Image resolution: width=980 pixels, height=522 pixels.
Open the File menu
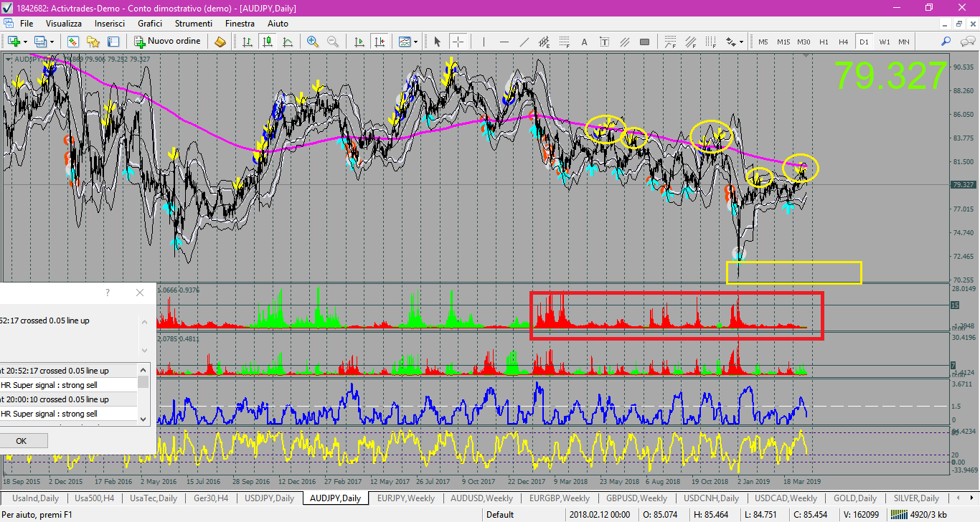tap(27, 24)
